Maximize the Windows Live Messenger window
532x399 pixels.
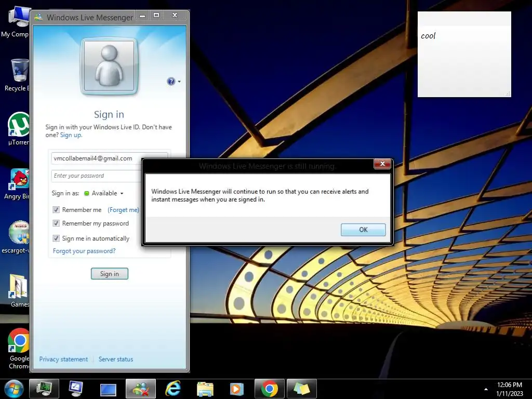(x=156, y=15)
